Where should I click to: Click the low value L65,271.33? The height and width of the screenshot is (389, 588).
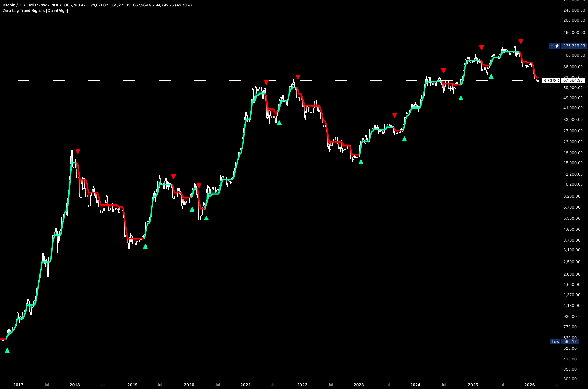coord(120,5)
